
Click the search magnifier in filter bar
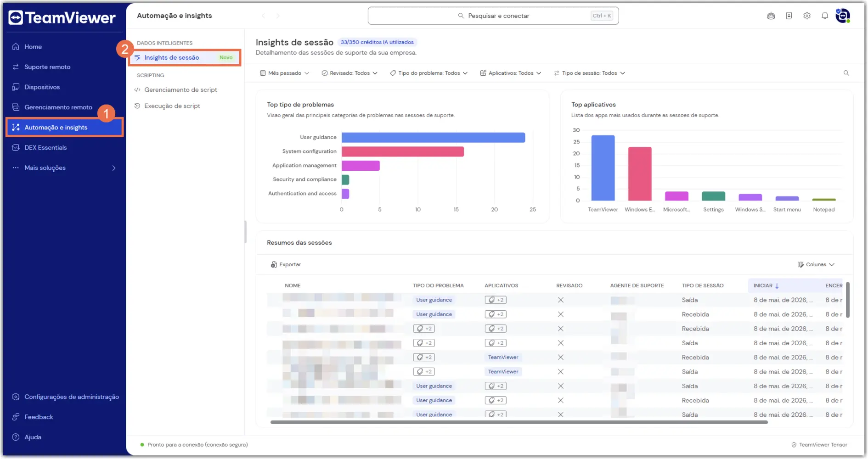coord(846,73)
